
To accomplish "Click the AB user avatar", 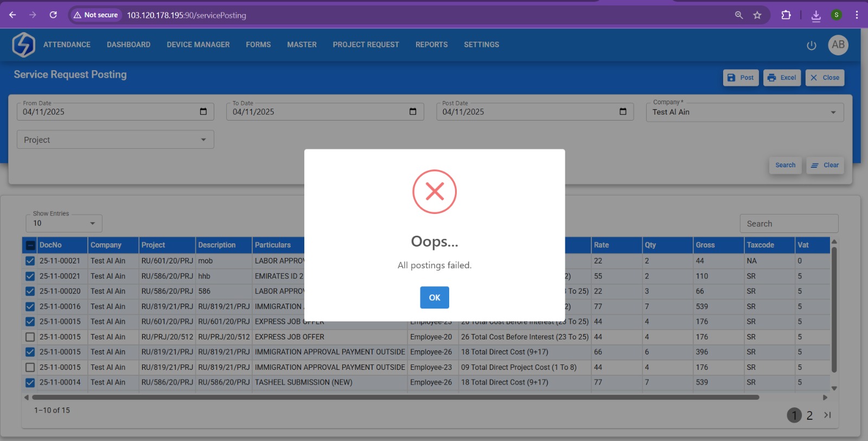I will click(x=838, y=45).
